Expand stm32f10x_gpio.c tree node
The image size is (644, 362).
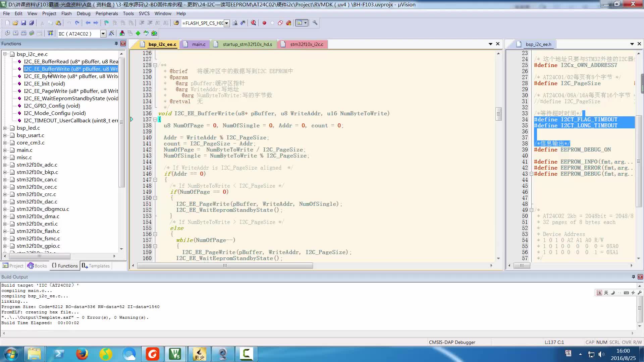click(x=5, y=246)
